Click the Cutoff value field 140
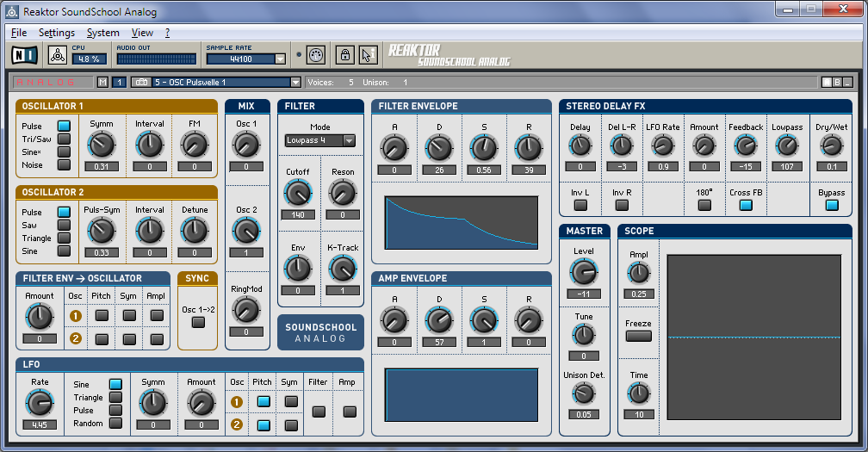The height and width of the screenshot is (452, 868). click(298, 214)
